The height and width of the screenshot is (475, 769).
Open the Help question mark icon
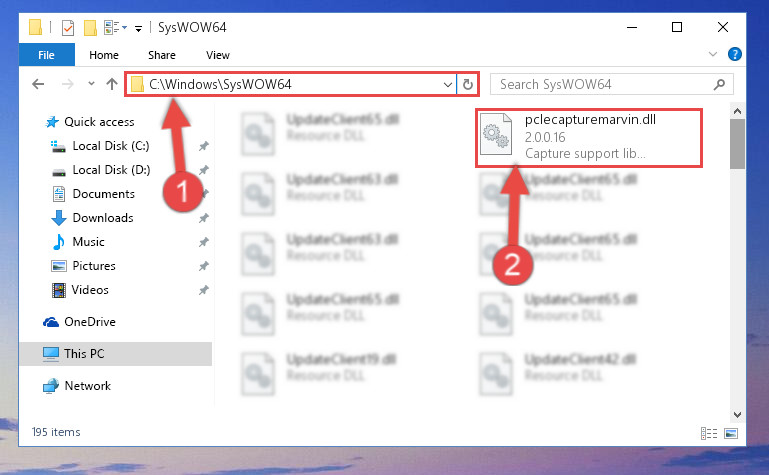pos(735,54)
